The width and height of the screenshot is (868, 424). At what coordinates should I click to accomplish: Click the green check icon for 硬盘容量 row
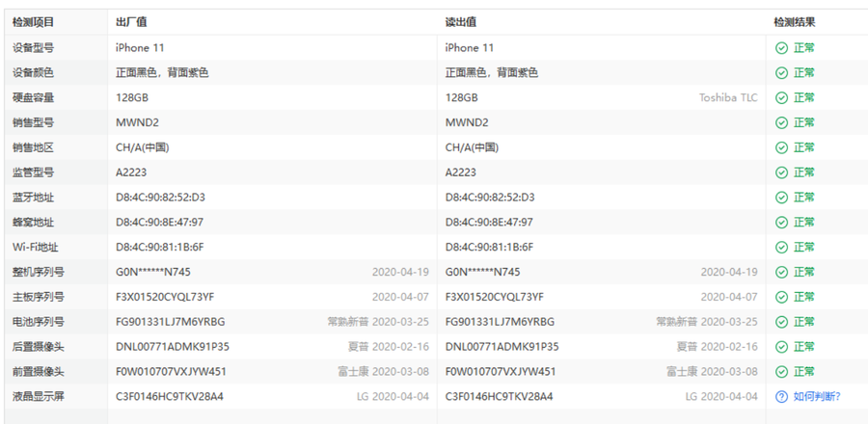(x=781, y=97)
